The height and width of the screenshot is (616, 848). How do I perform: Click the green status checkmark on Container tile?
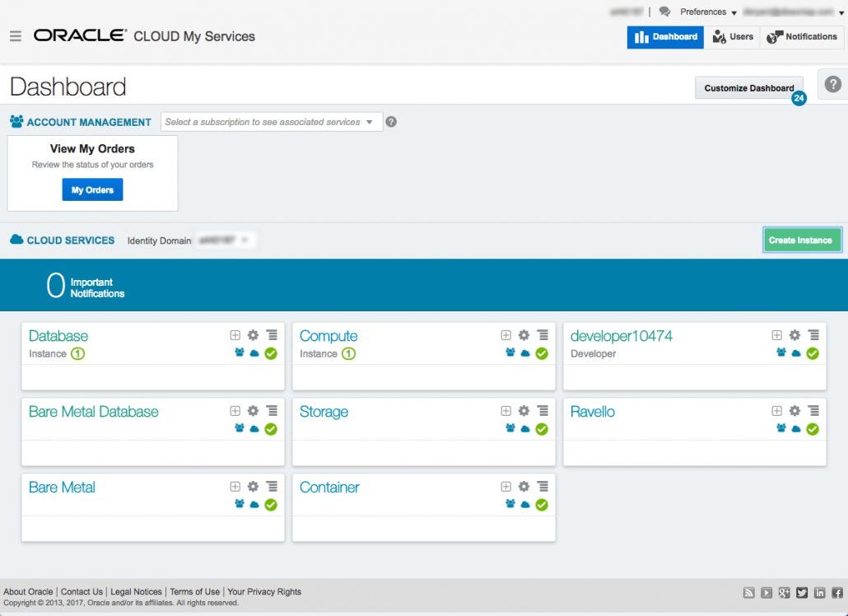[x=542, y=505]
